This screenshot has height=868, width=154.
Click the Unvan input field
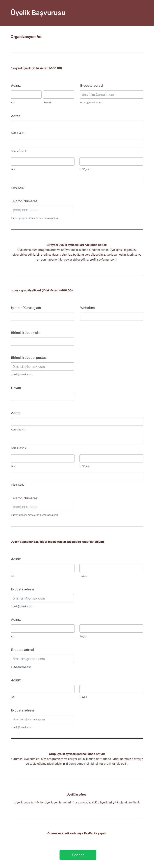click(x=42, y=396)
